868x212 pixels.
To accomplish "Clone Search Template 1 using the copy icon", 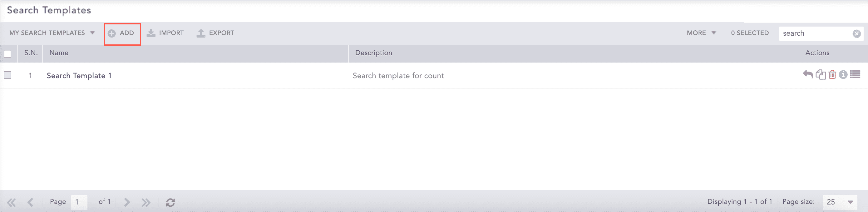I will [821, 74].
